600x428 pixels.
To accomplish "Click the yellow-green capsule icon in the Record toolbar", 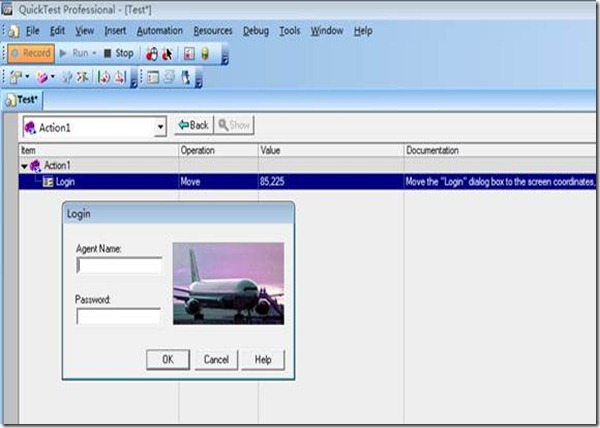I will point(205,54).
